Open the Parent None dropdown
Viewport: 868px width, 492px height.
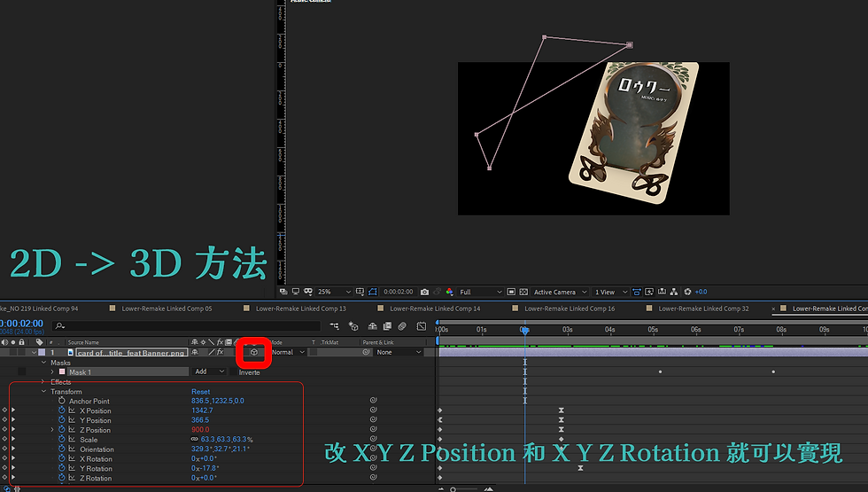[399, 352]
